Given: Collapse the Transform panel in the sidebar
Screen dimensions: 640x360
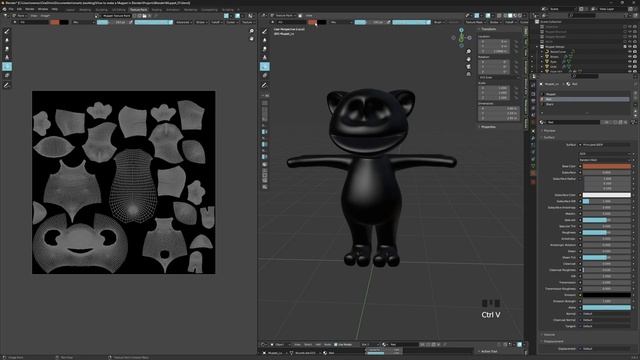Looking at the screenshot, I should (488, 29).
